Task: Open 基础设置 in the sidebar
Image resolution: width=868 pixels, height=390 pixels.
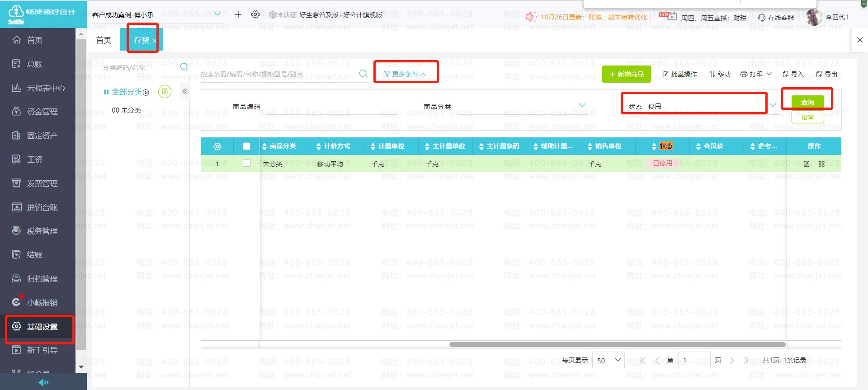Action: tap(42, 326)
